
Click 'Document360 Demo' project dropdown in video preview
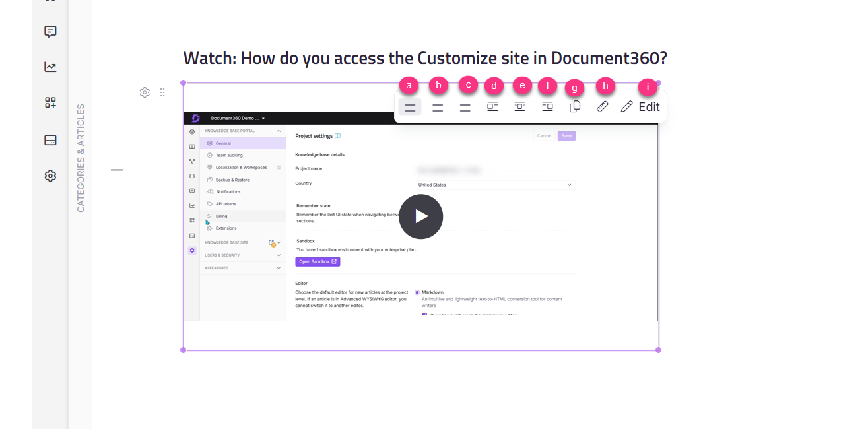(238, 119)
